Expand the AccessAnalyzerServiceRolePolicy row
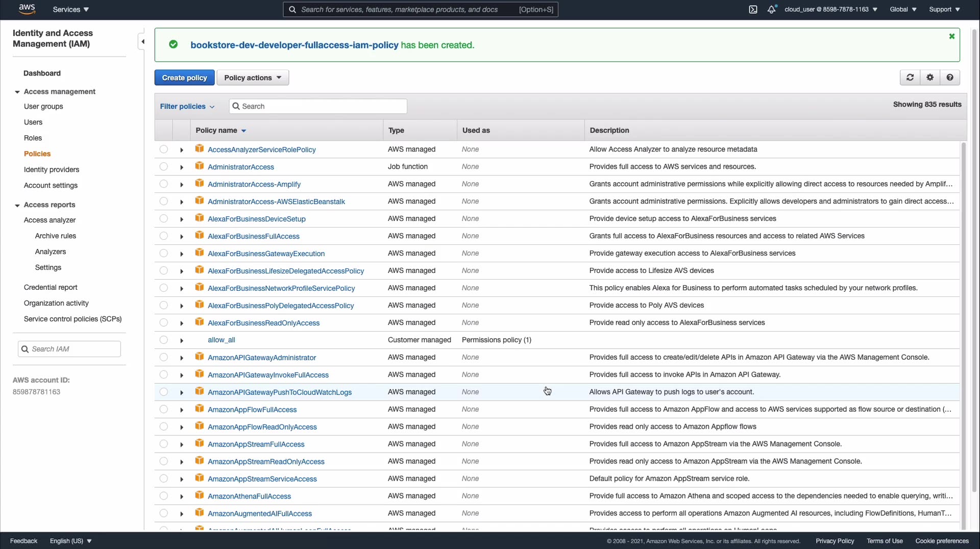Screen dimensions: 980x549 point(182,149)
